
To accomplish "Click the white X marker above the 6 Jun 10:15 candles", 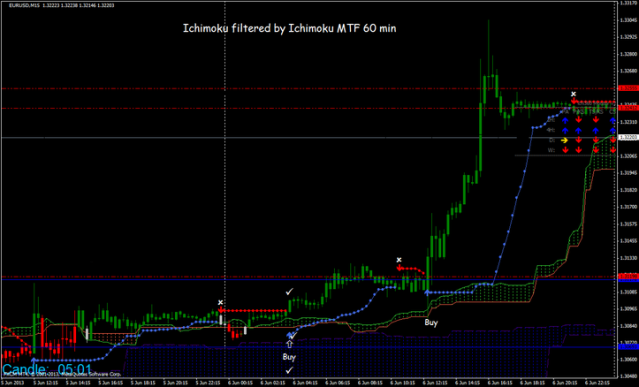I will click(399, 260).
